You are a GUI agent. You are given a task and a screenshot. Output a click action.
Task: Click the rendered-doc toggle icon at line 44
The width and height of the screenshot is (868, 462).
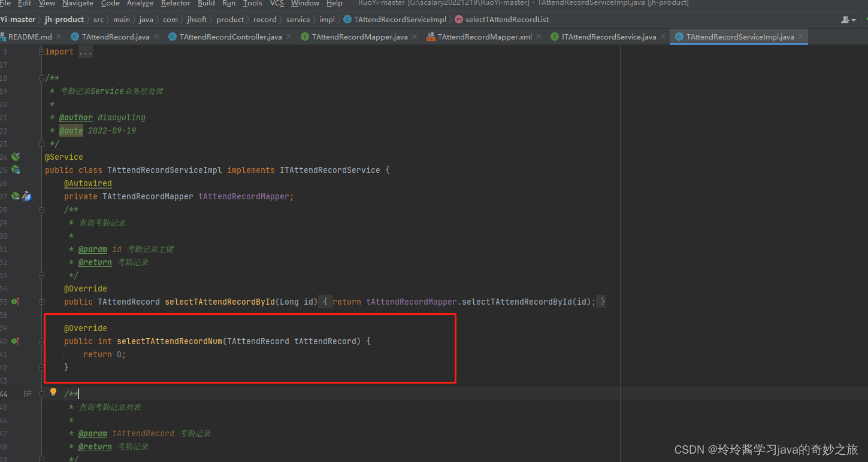28,394
